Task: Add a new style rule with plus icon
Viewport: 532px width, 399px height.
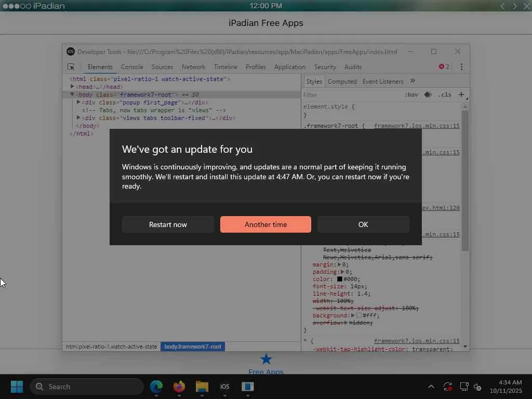Action: point(461,95)
